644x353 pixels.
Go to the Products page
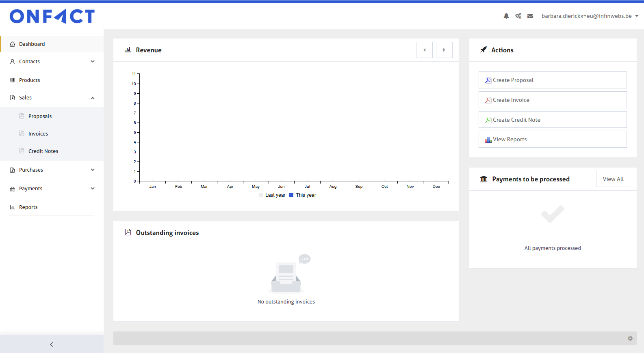[30, 80]
